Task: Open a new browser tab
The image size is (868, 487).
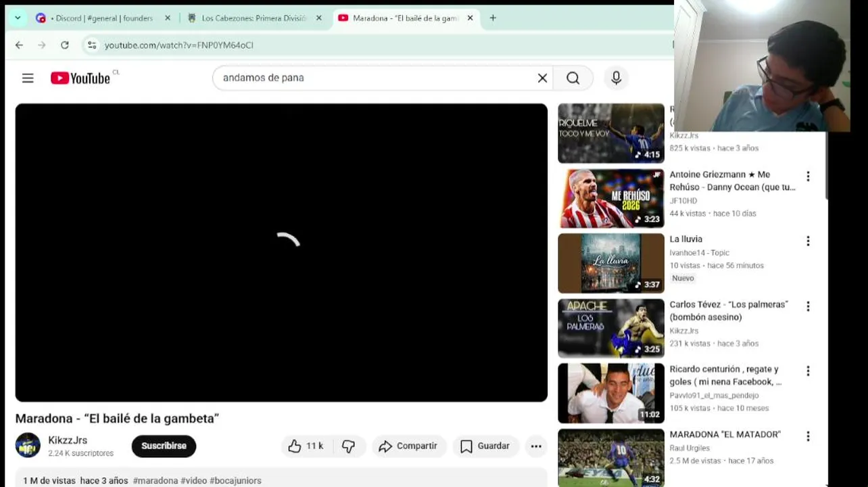Action: click(493, 18)
